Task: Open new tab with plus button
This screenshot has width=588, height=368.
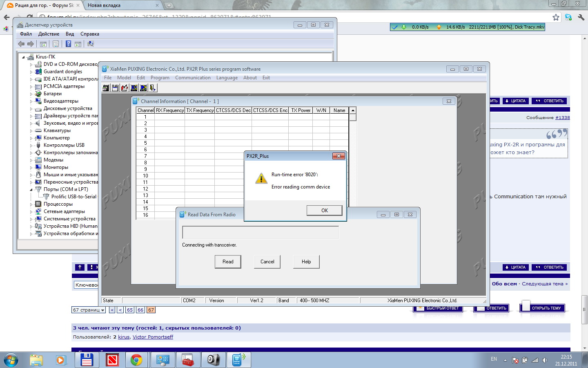Action: click(169, 5)
